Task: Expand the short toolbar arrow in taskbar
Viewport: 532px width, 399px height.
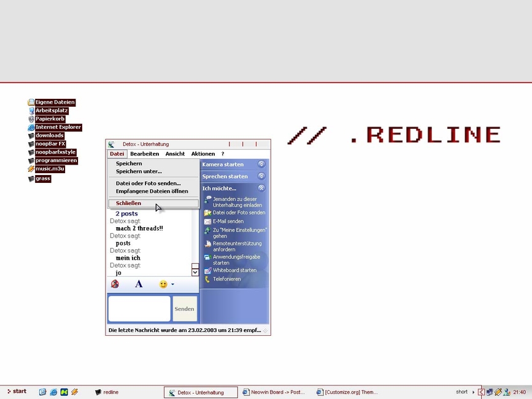Action: [473, 392]
